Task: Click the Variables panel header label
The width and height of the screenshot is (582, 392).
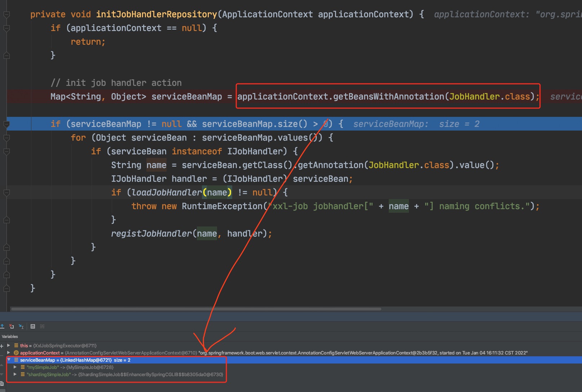Action: [10, 336]
